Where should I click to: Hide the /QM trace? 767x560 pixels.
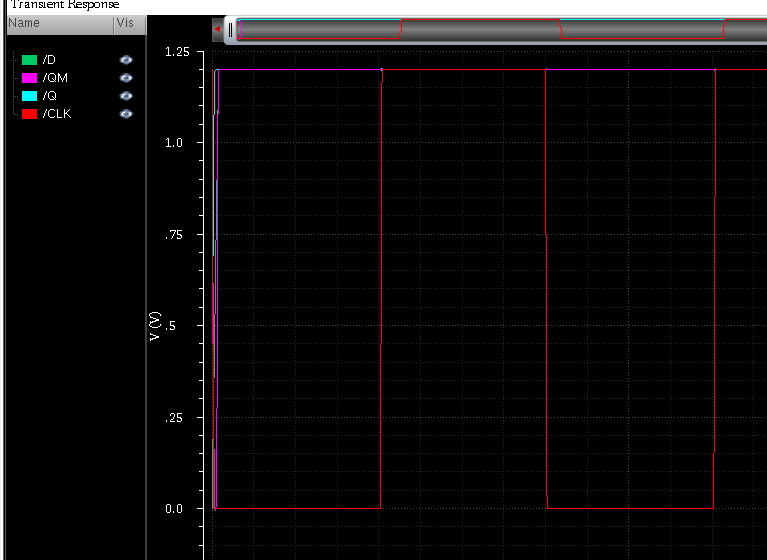click(x=126, y=78)
